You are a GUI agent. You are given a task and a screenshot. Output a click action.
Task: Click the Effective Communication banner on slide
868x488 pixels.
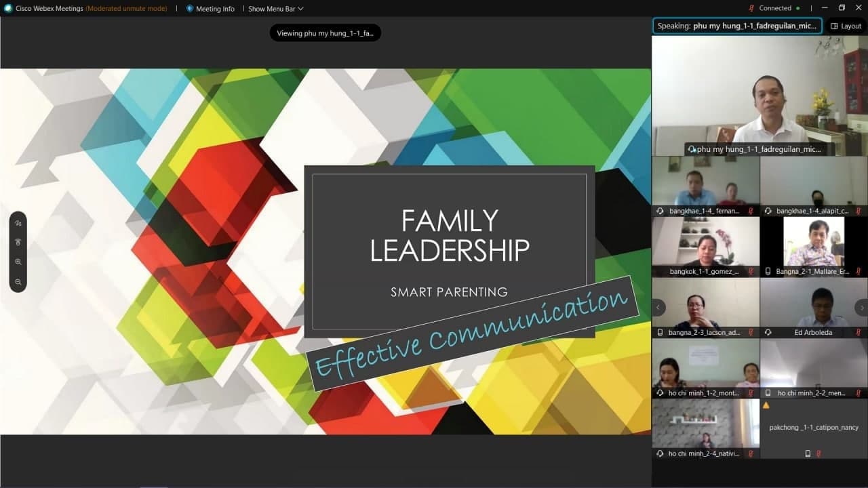[473, 333]
